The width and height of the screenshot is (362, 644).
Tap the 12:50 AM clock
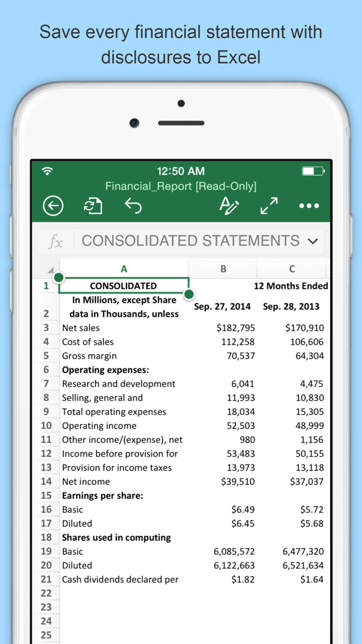point(180,171)
